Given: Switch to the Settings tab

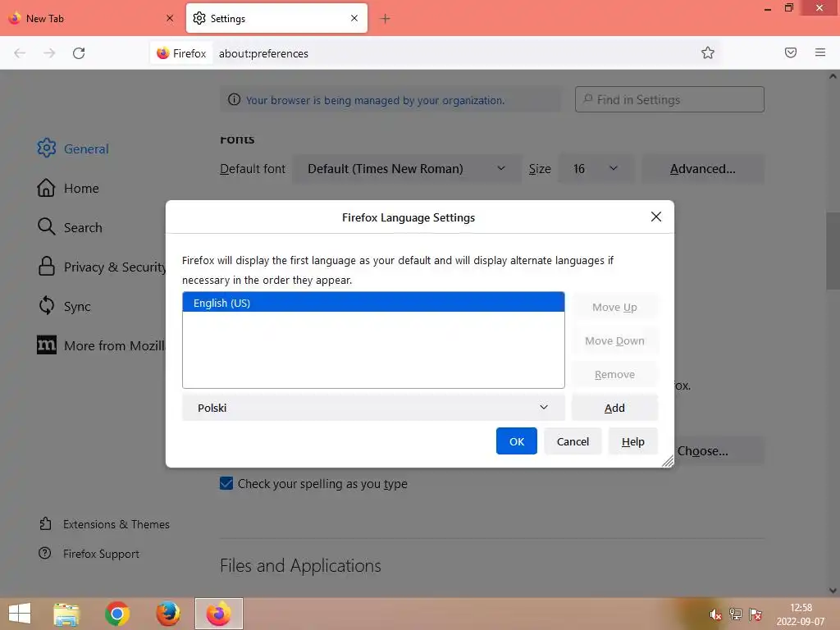Looking at the screenshot, I should click(x=276, y=18).
